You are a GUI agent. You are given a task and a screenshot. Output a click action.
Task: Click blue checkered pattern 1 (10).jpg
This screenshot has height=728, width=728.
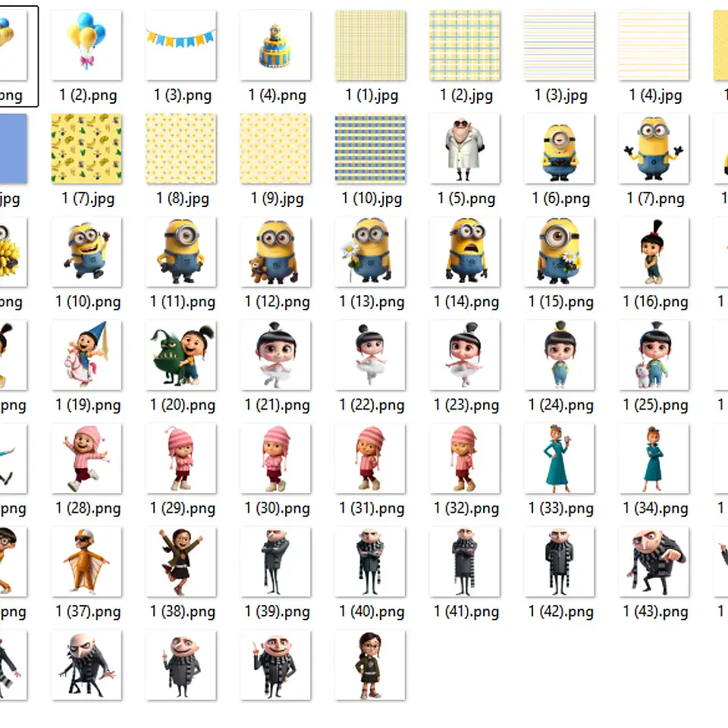click(370, 149)
